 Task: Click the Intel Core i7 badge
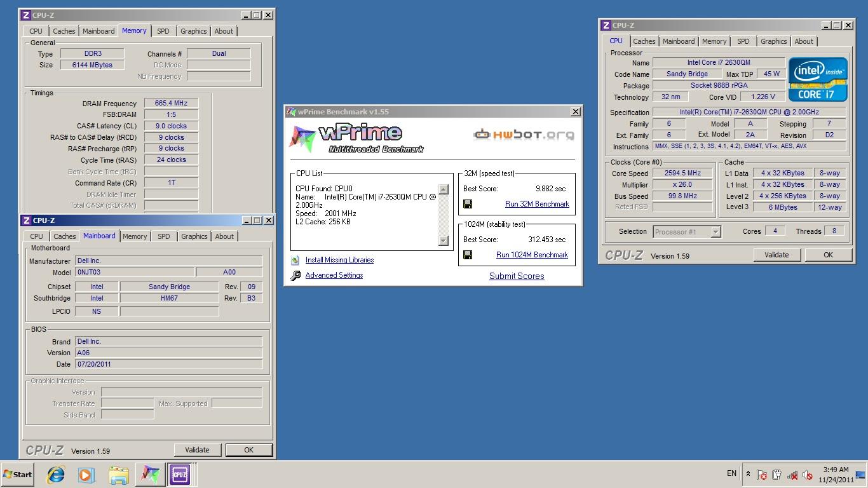click(x=818, y=79)
